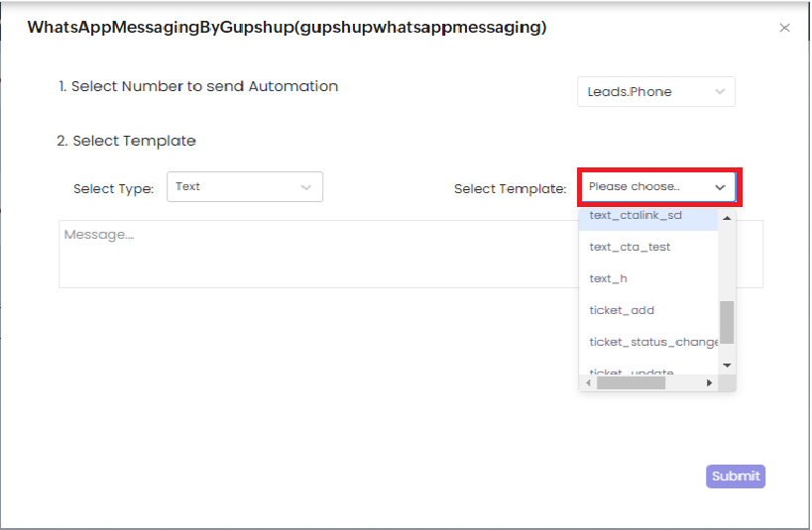Open the Leads.Phone number dropdown

[x=656, y=91]
